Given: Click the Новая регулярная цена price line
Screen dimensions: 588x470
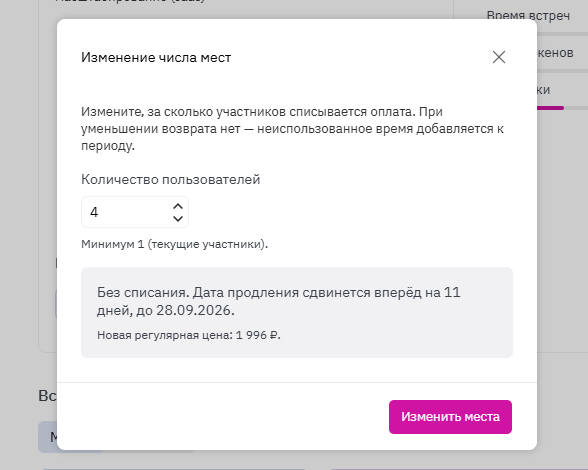Looking at the screenshot, I should pos(189,335).
